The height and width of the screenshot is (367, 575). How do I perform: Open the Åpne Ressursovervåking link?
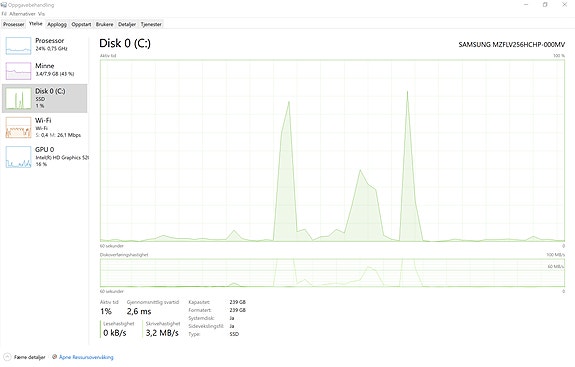coord(86,357)
